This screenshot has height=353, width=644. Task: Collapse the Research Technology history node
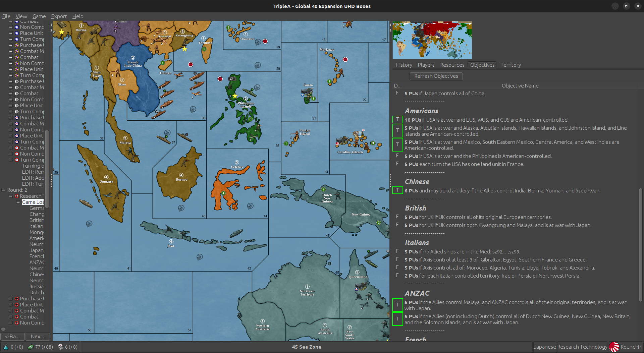pyautogui.click(x=11, y=196)
